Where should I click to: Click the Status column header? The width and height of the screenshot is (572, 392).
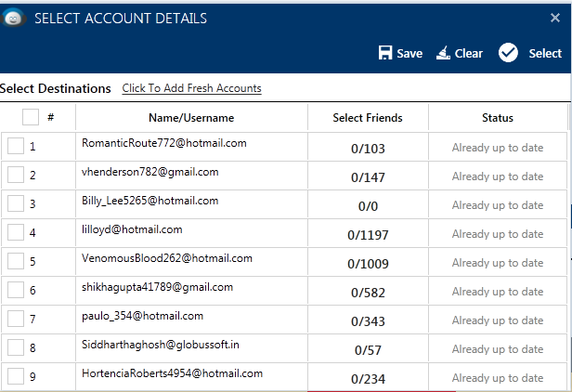498,118
